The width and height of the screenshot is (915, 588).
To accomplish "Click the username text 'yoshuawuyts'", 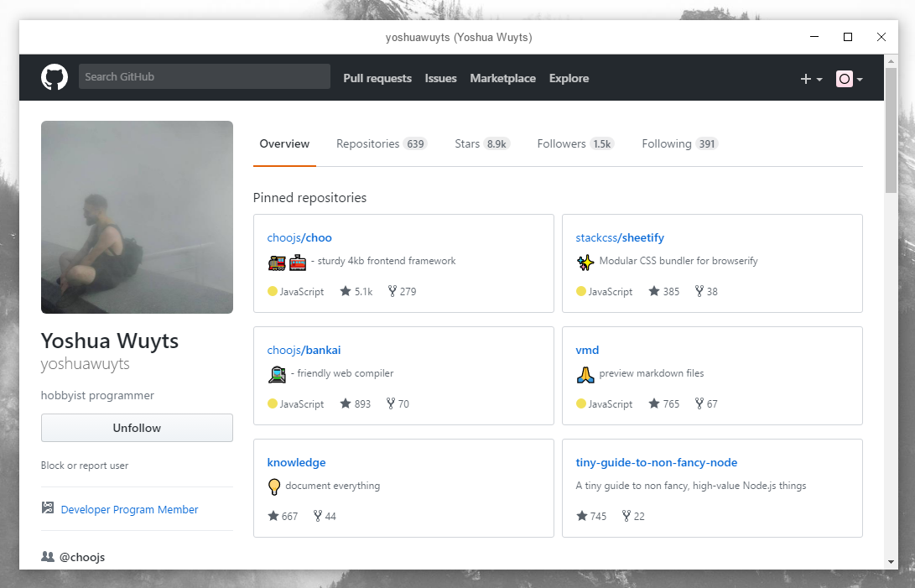I will [86, 364].
